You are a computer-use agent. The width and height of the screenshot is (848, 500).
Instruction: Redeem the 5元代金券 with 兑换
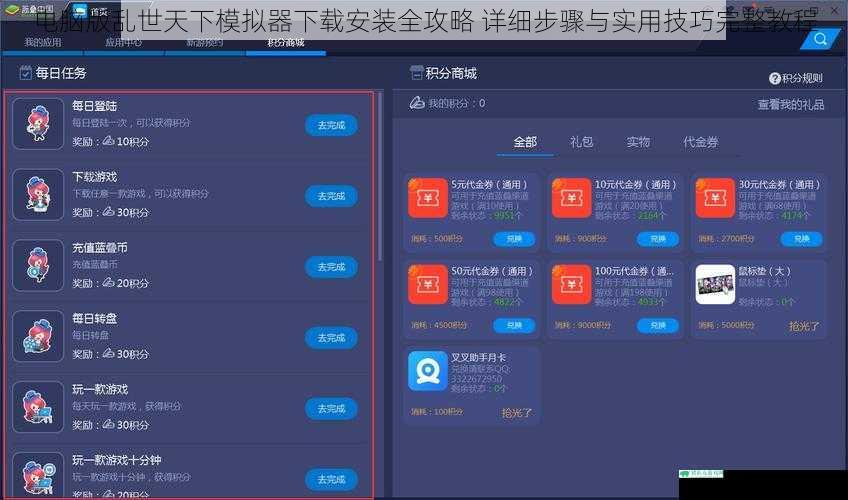[514, 239]
